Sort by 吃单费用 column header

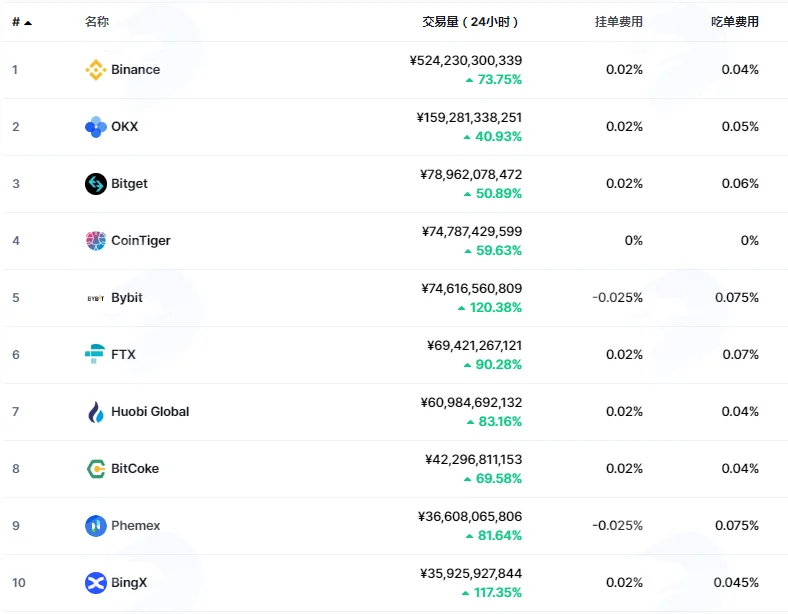[x=735, y=22]
